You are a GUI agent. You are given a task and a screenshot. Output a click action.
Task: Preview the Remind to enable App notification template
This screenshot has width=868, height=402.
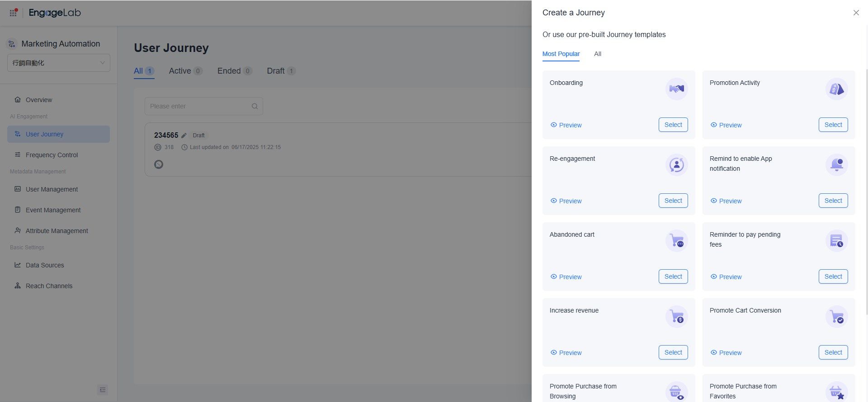[726, 201]
